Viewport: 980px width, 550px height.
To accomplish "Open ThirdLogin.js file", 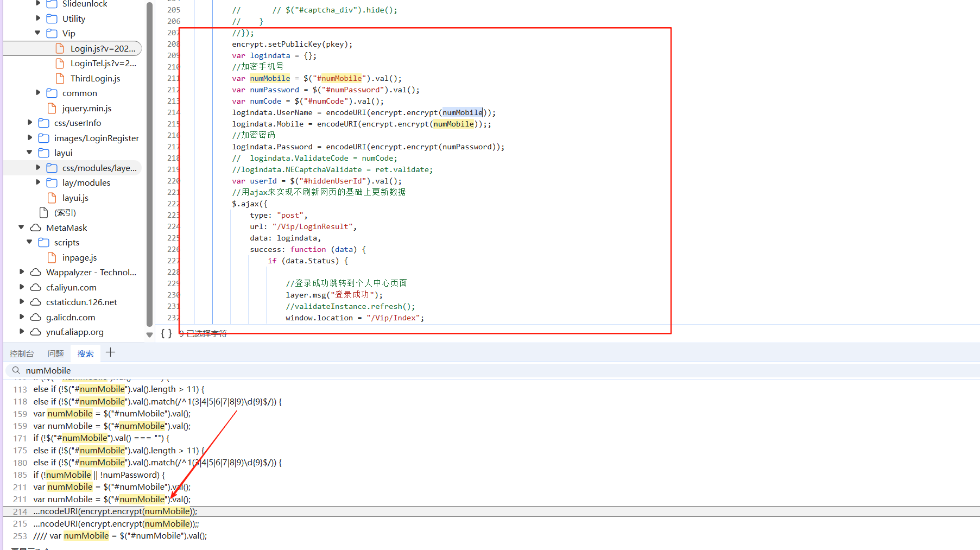I will pyautogui.click(x=95, y=78).
